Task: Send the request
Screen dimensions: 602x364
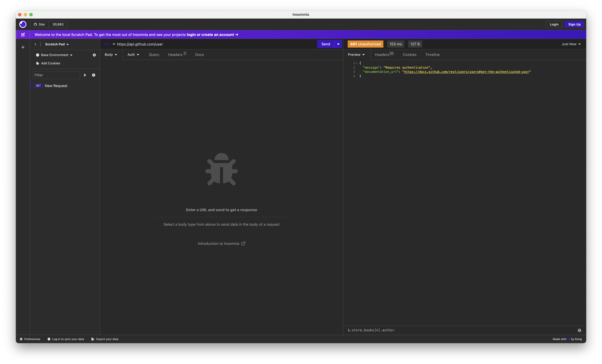Action: [325, 44]
